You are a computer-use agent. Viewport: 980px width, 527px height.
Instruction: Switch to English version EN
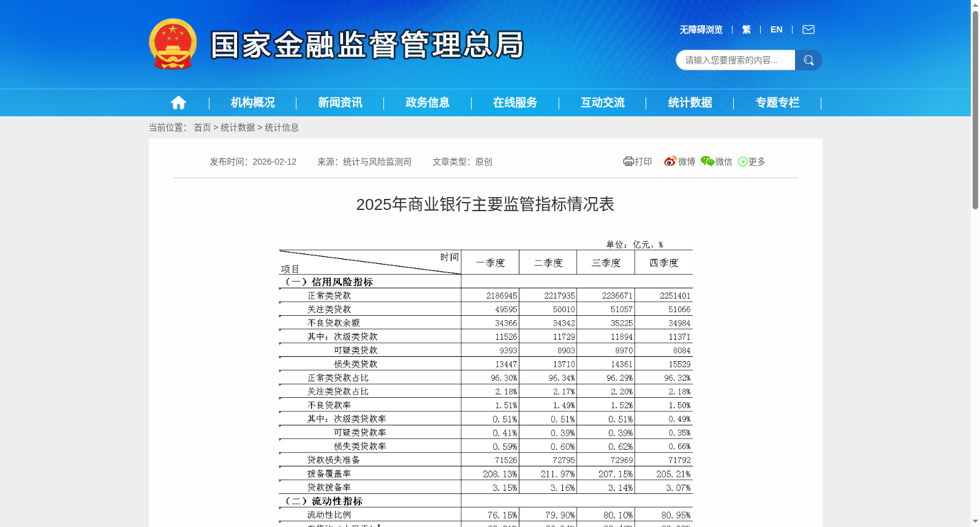pyautogui.click(x=776, y=29)
